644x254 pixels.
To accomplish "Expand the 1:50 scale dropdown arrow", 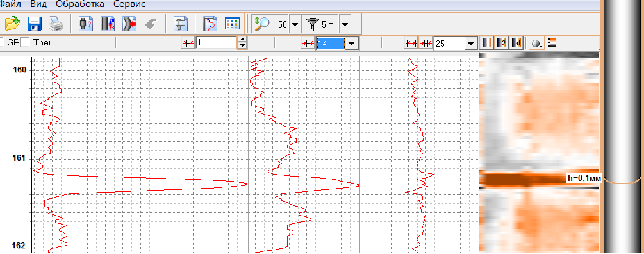I will coord(295,24).
